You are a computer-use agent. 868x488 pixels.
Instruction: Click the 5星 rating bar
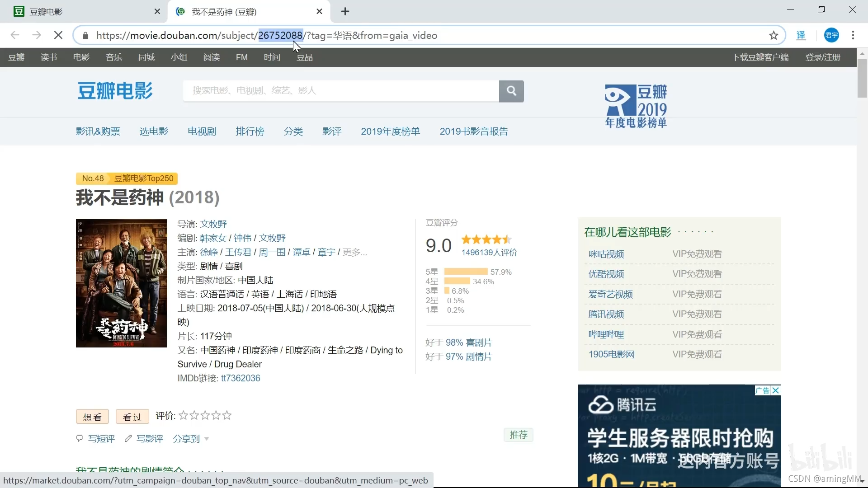pos(466,272)
